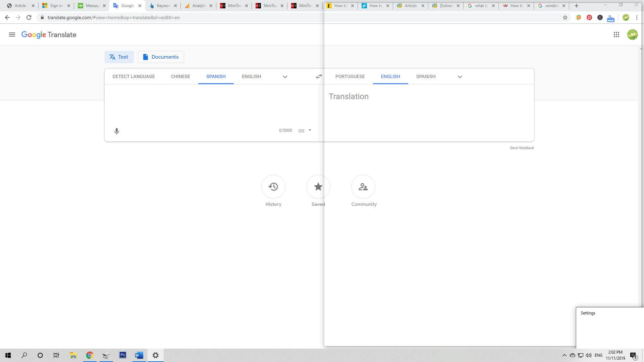This screenshot has width=644, height=362.
Task: Open a new browser tab
Action: click(577, 6)
